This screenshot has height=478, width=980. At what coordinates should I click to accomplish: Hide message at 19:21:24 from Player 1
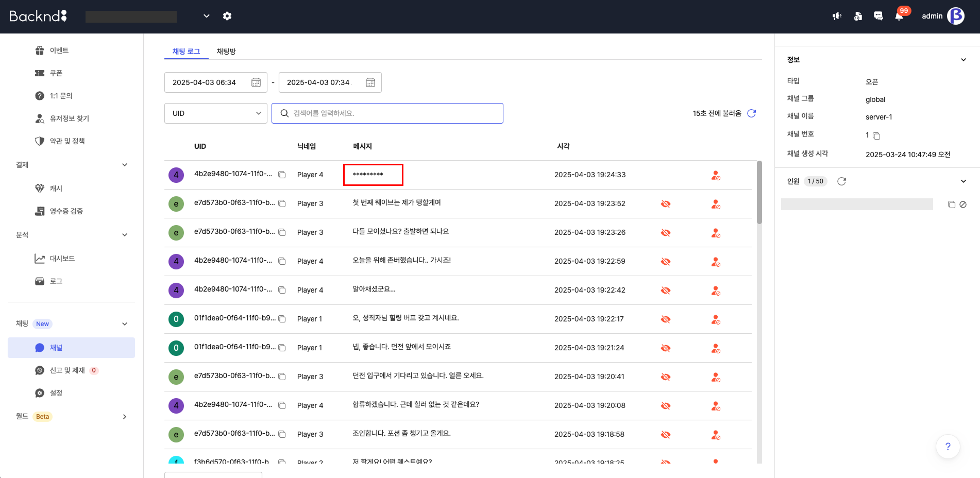point(666,348)
